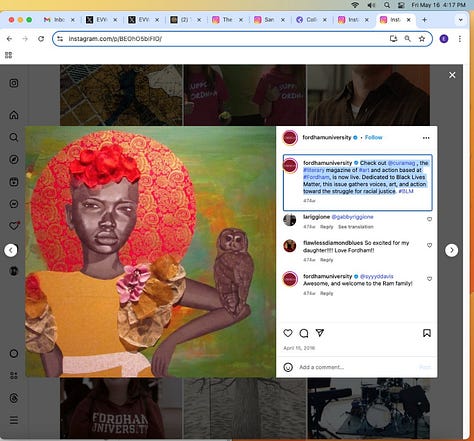Like the post with heart icon
The height and width of the screenshot is (441, 474).
pyautogui.click(x=288, y=333)
